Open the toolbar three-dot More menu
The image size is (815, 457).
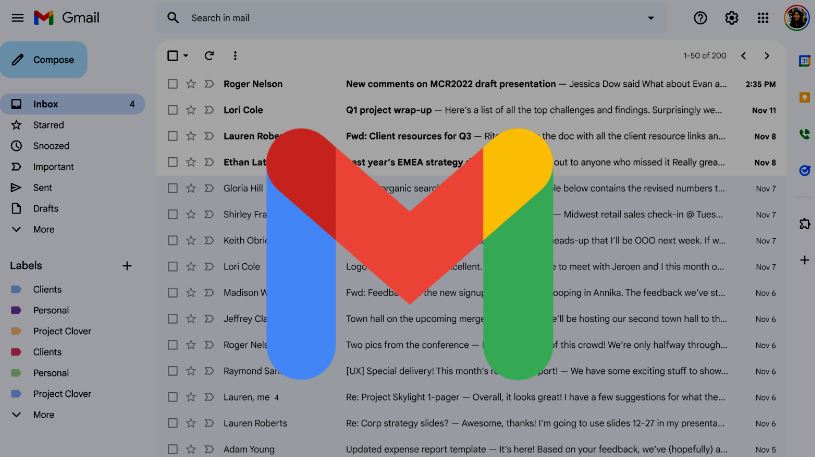tap(235, 56)
